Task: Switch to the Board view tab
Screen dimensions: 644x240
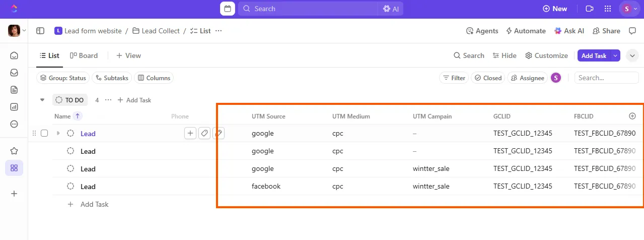Action: point(84,55)
